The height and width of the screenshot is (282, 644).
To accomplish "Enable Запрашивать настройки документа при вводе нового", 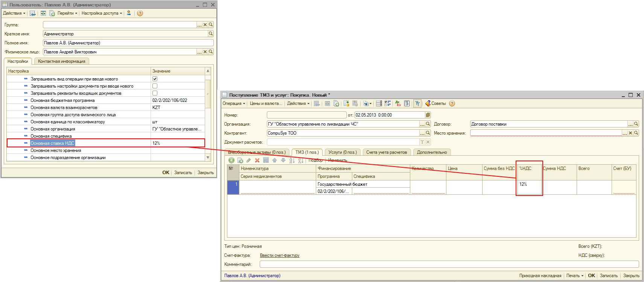I will [x=155, y=86].
